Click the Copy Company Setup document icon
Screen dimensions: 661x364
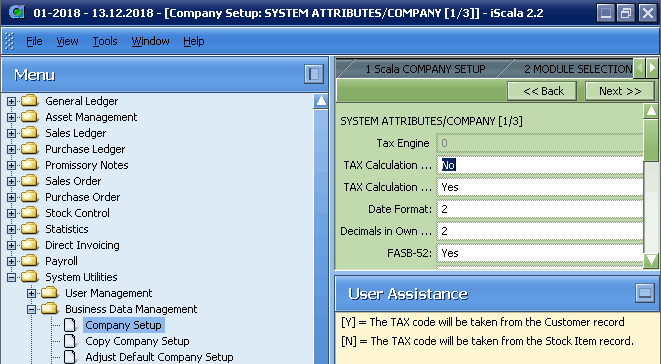70,341
